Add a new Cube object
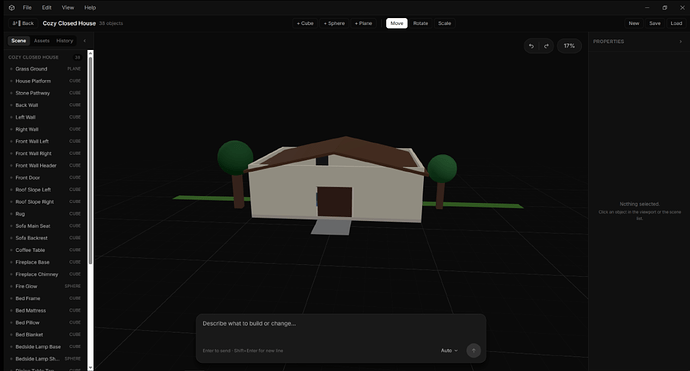Screen dimensions: 690x371 click(x=305, y=23)
